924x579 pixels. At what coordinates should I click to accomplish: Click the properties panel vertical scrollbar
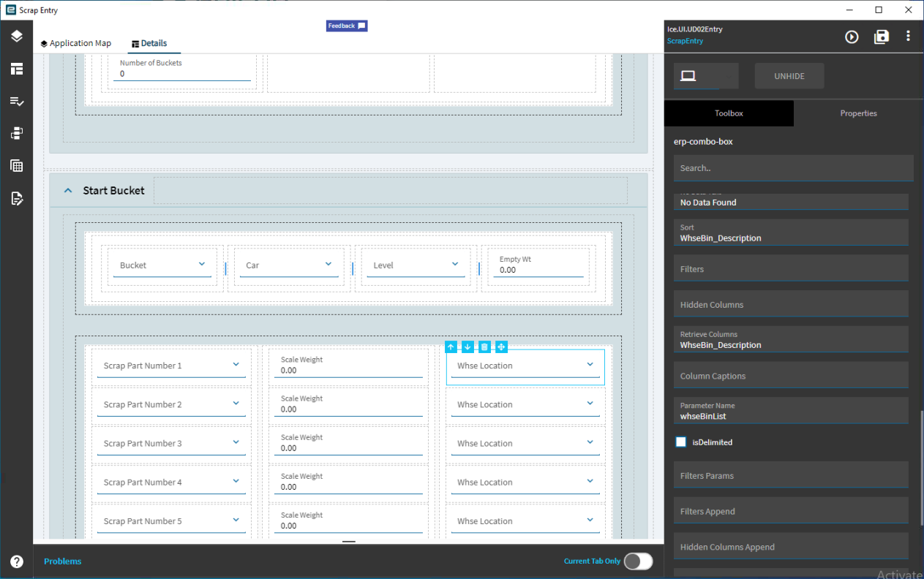(921, 468)
